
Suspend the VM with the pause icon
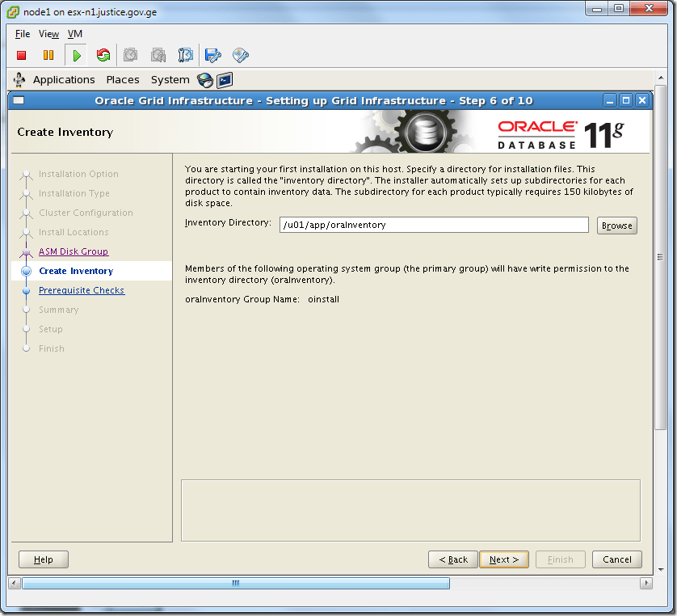[48, 54]
